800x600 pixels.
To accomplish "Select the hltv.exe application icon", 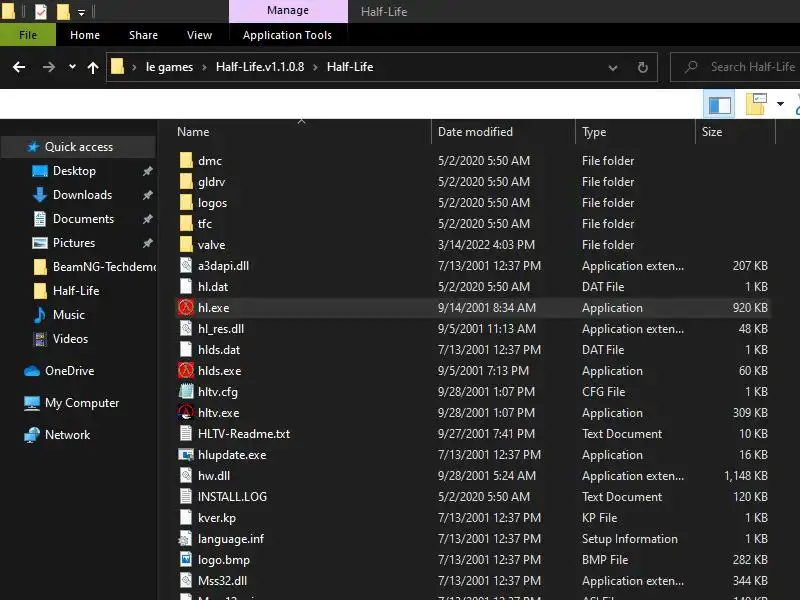I will [x=186, y=413].
